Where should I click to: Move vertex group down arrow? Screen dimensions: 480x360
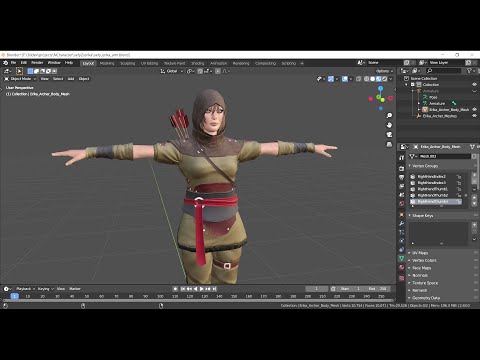(x=474, y=203)
